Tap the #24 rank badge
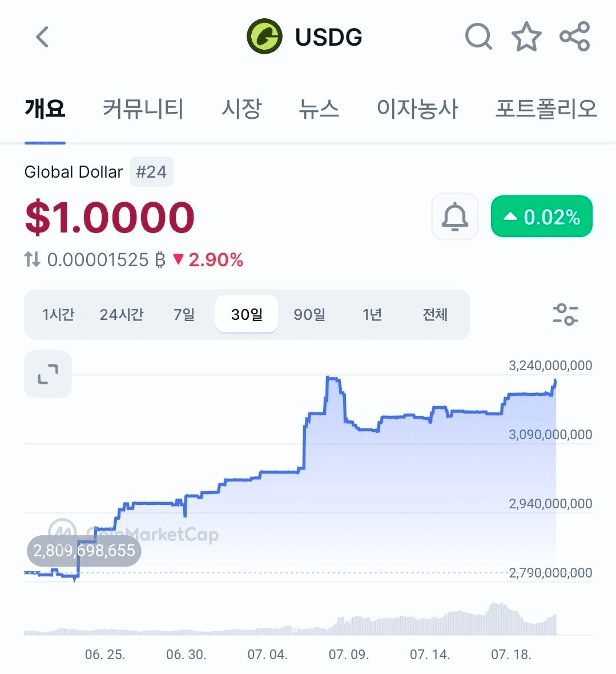This screenshot has width=616, height=674. 151,172
